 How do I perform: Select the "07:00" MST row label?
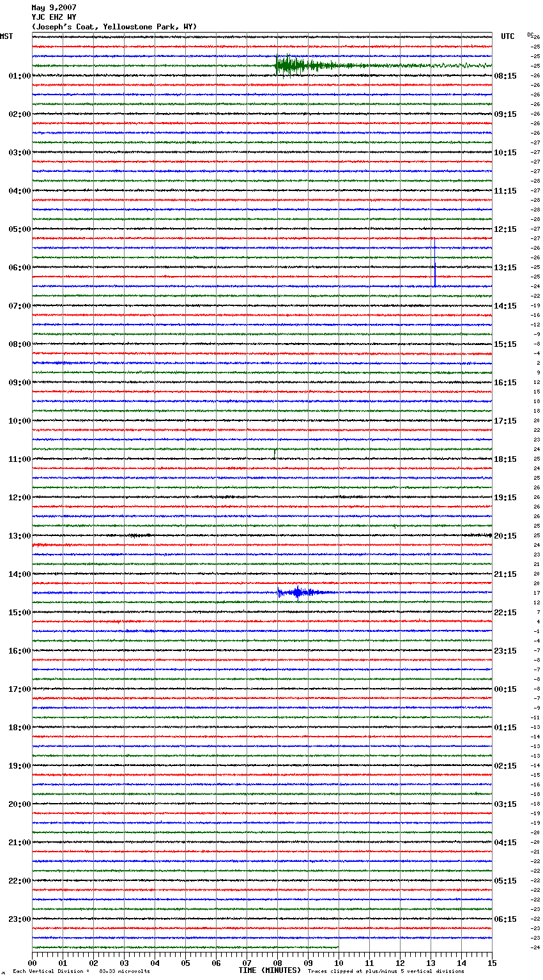(x=20, y=306)
